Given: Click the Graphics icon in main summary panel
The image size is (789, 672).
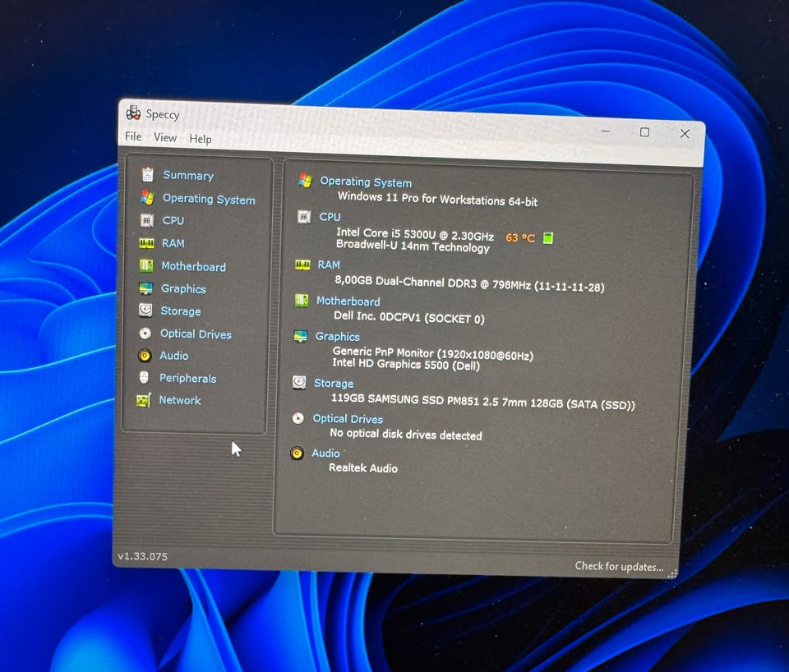Looking at the screenshot, I should pos(301,336).
